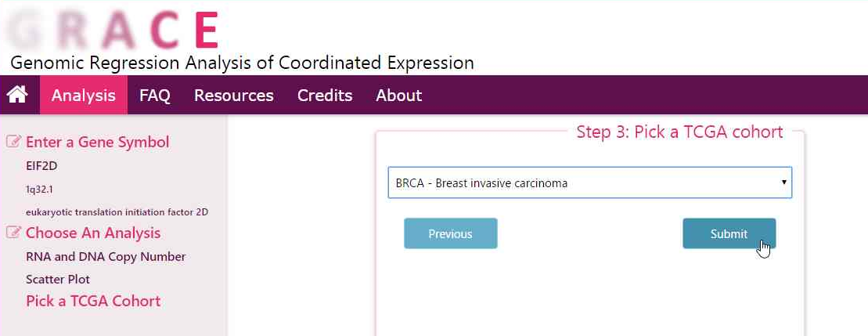Click edit icon beside Choose An Analysis
The width and height of the screenshot is (868, 336).
pos(13,233)
